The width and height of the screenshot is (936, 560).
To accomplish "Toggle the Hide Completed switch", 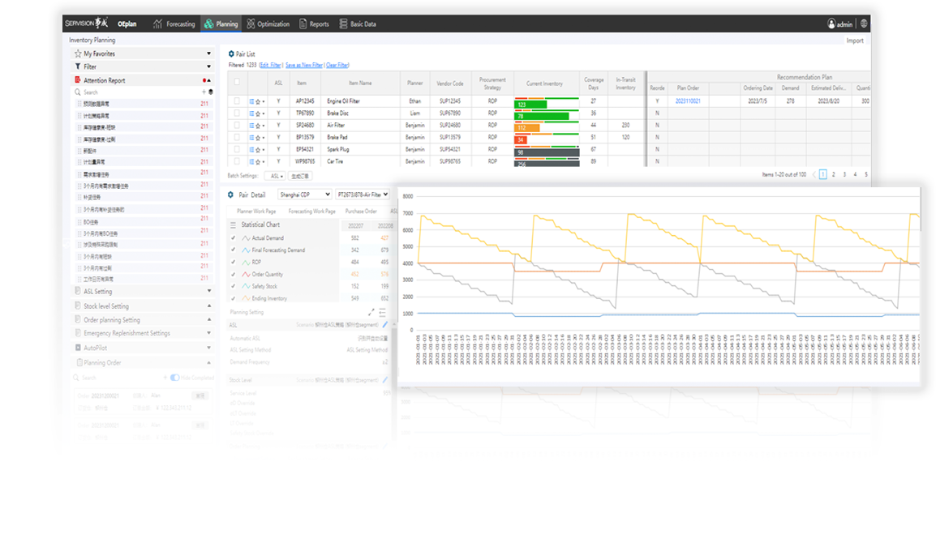I will pyautogui.click(x=174, y=378).
